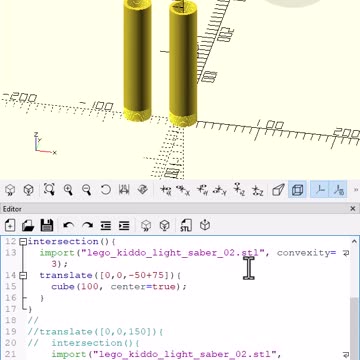Switch to Perspective projection
Screen dimensions: 360x360
[x=278, y=190]
